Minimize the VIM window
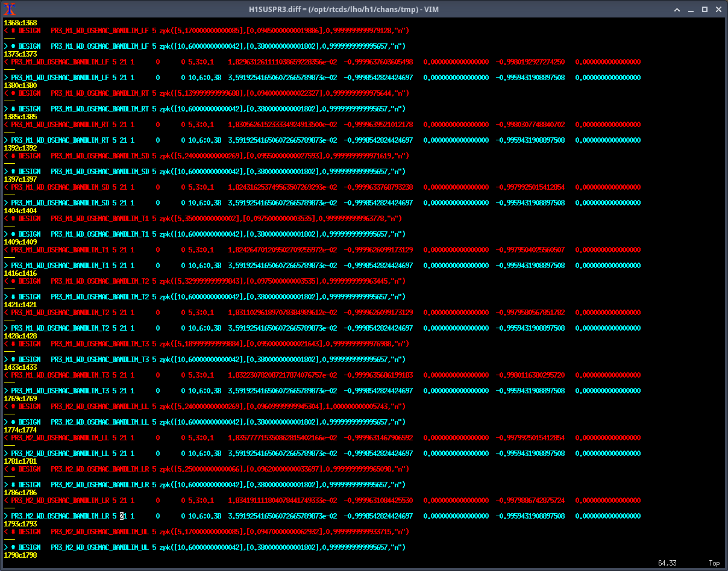 click(x=691, y=9)
